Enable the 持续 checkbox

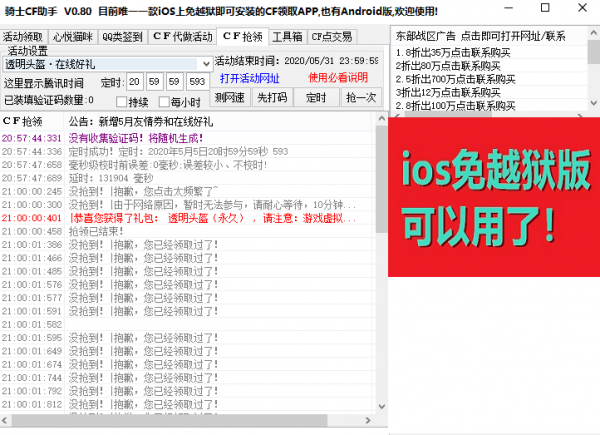(121, 102)
